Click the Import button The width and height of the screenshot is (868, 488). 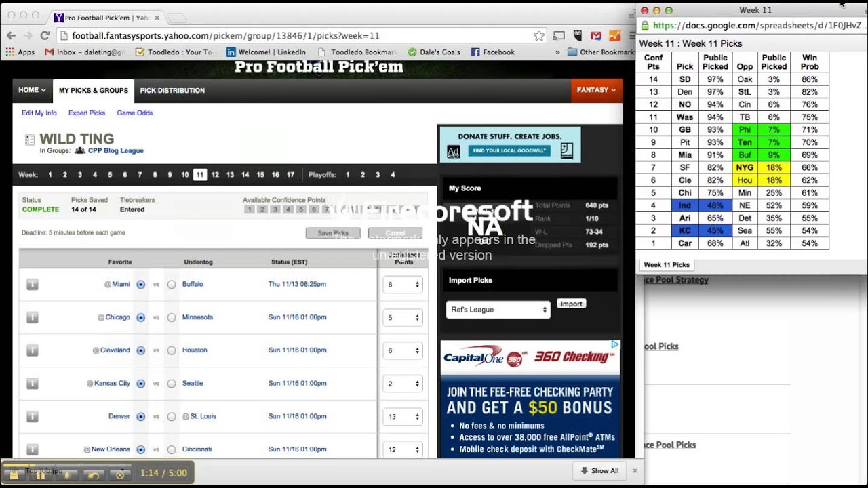click(x=571, y=304)
